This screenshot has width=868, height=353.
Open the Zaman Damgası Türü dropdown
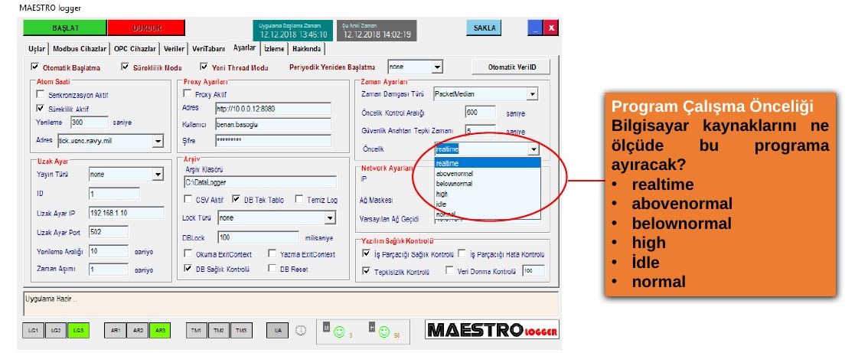[x=532, y=94]
